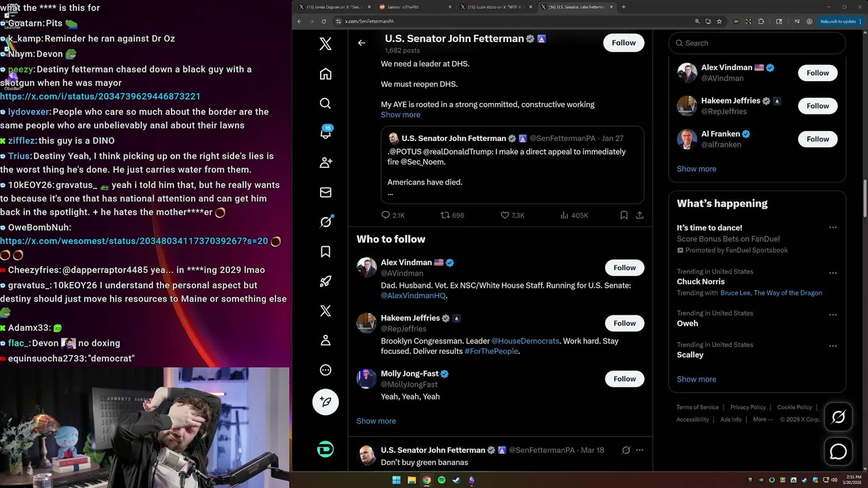Open Steam from the taskbar

coord(456,480)
